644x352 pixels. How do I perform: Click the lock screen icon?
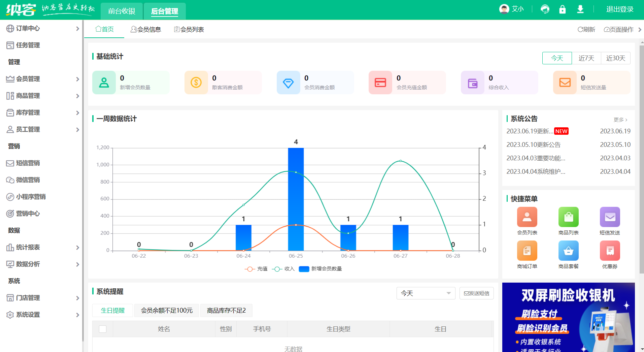click(562, 9)
